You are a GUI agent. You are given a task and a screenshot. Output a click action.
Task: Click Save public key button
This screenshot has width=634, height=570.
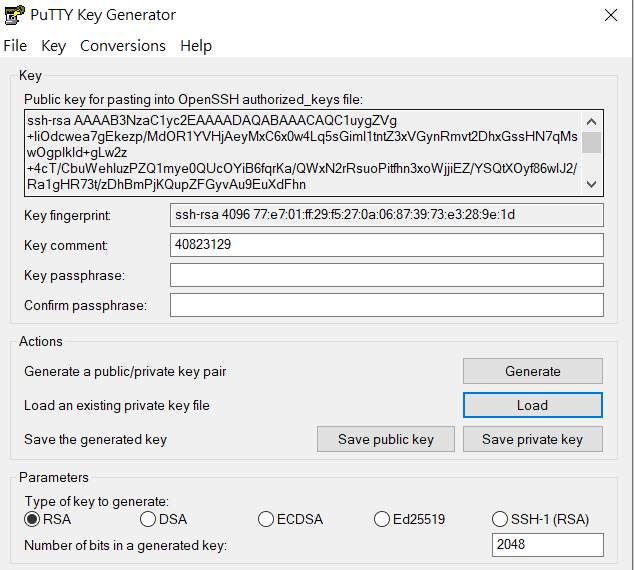386,439
